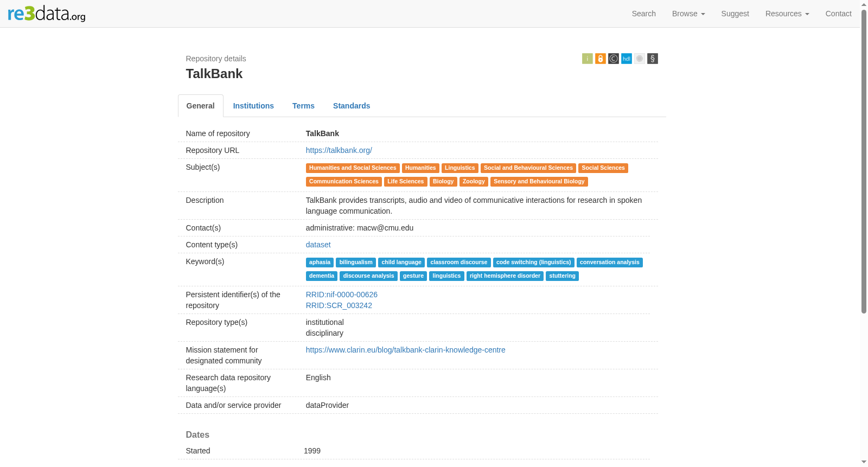Select the dementia keyword tag

pos(322,276)
